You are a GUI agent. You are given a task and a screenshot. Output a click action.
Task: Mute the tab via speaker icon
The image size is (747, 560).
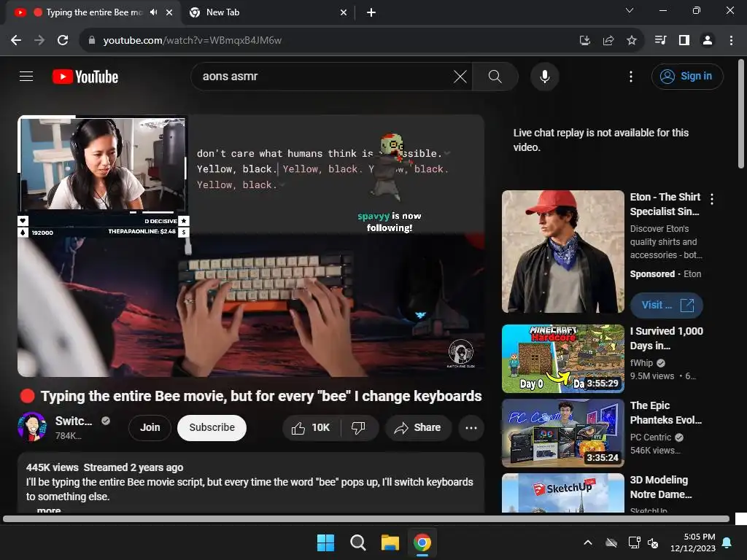tap(153, 12)
